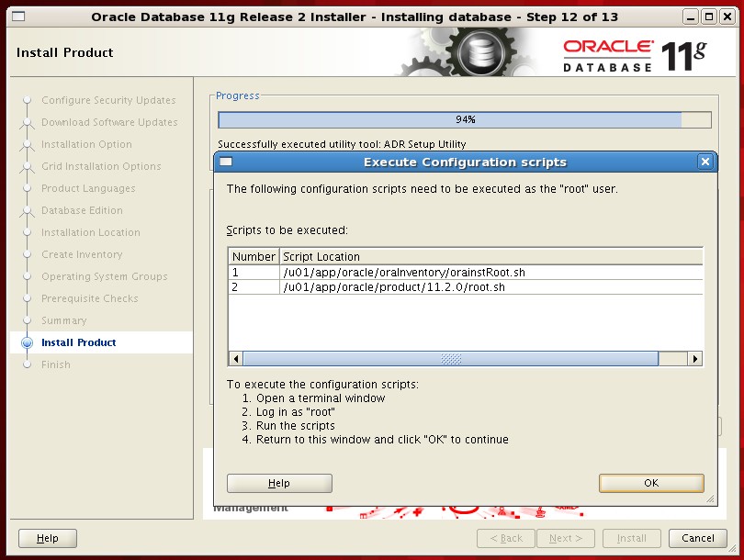Close the Execute Configuration scripts dialog
The width and height of the screenshot is (744, 560).
point(705,162)
